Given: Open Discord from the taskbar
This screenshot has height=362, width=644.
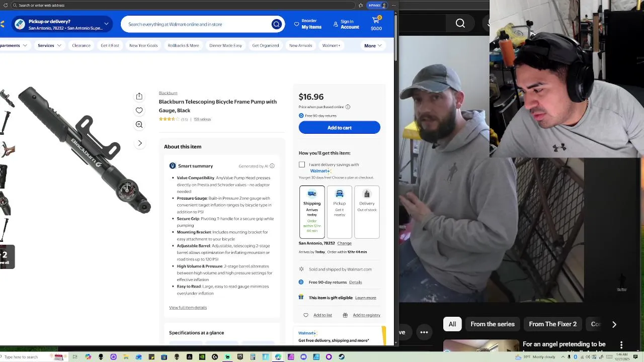Looking at the screenshot, I should point(303,357).
